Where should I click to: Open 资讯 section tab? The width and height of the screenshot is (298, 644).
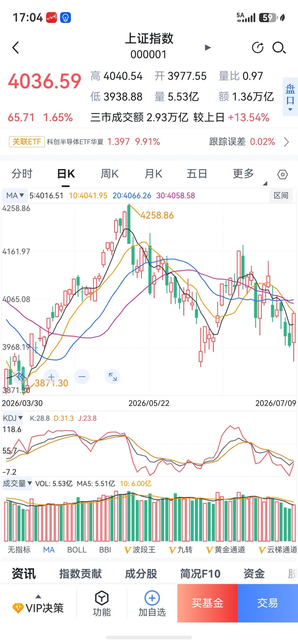[x=24, y=574]
